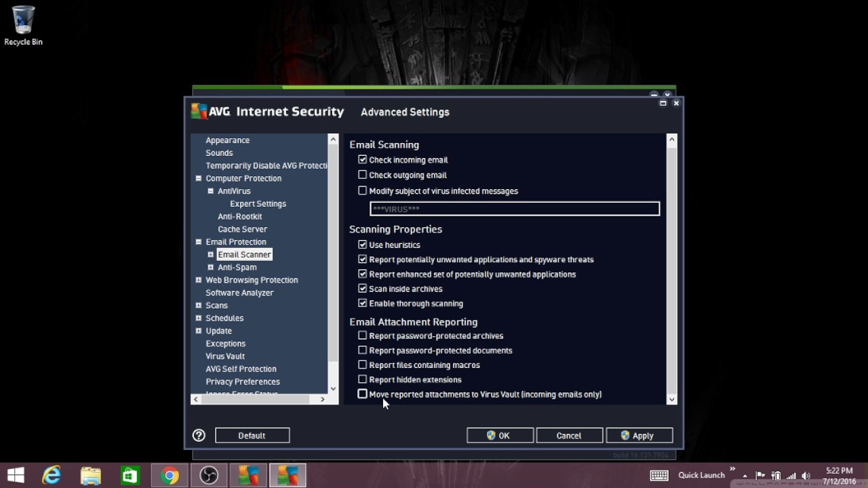The height and width of the screenshot is (488, 868).
Task: Enable Modify subject of virus infected messages
Action: [x=362, y=190]
